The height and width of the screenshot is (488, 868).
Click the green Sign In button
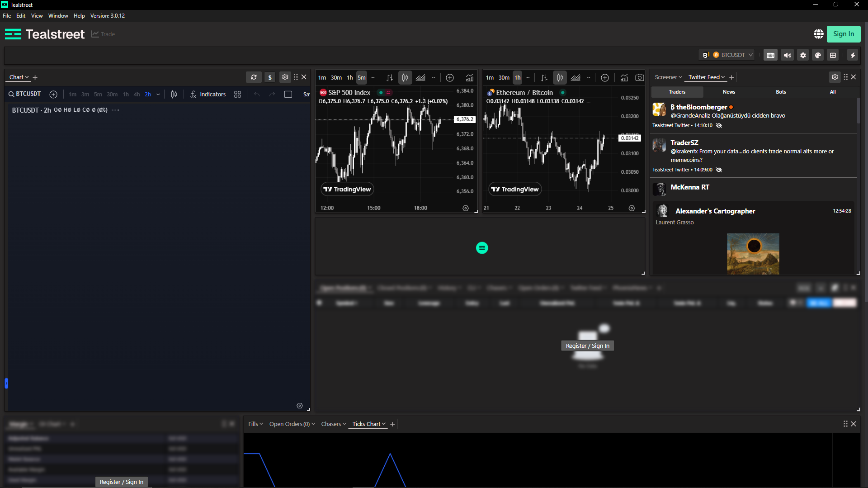pos(843,34)
